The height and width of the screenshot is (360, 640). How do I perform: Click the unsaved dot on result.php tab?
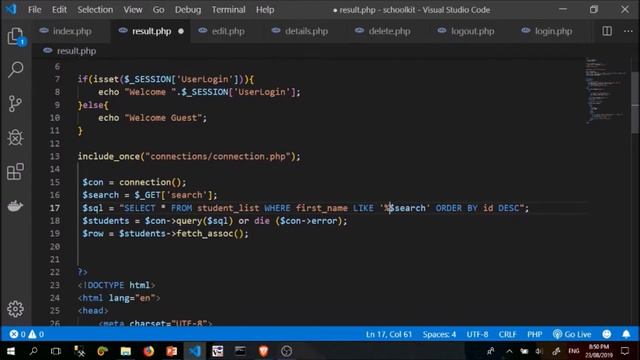point(181,31)
